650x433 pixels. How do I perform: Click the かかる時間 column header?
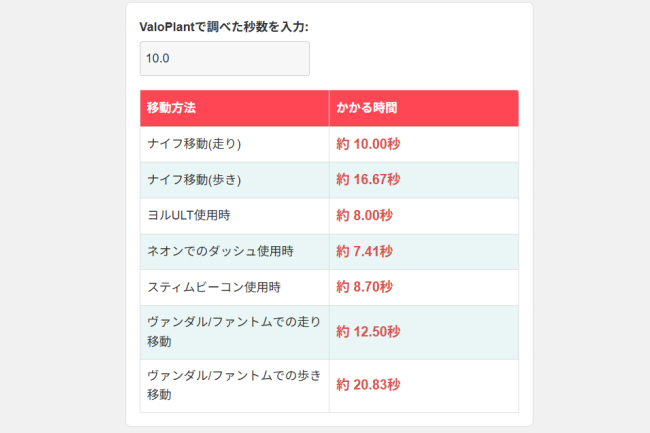tap(369, 108)
